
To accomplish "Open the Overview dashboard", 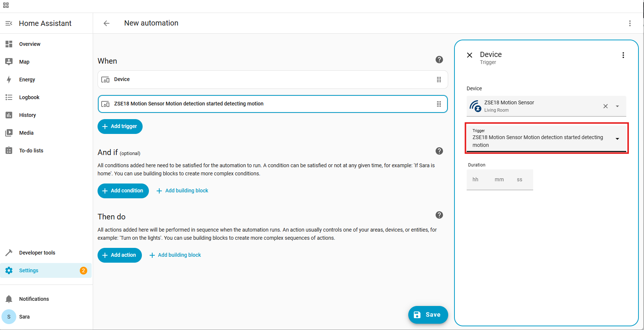I will pyautogui.click(x=46, y=44).
